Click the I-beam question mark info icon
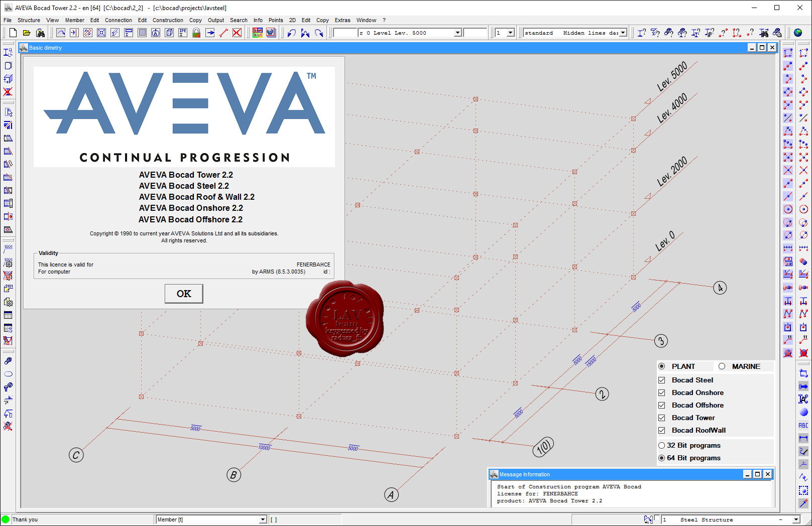This screenshot has height=526, width=812. pos(642,33)
